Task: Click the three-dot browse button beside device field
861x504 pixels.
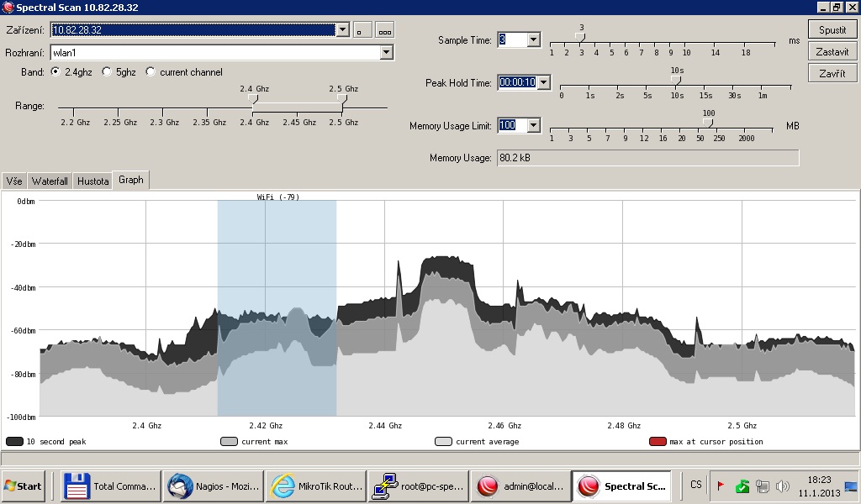Action: pyautogui.click(x=385, y=30)
